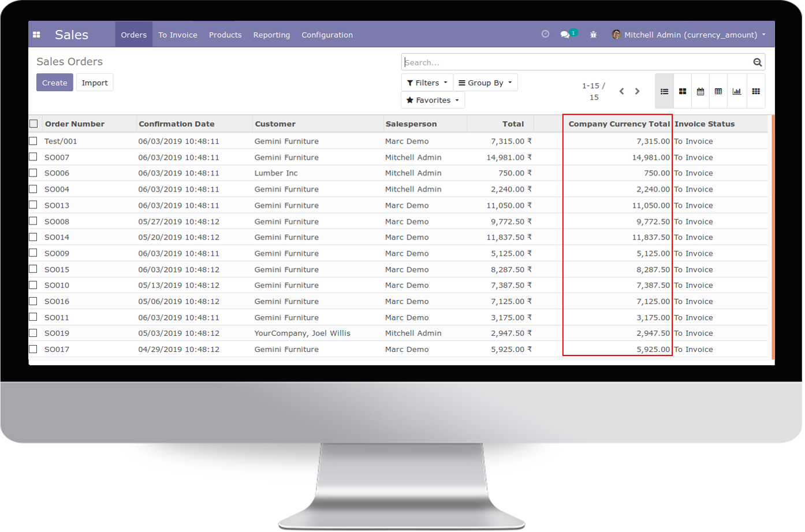Viewport: 805px width, 532px height.
Task: Click Mitchell Admin avatar picture
Action: 616,35
